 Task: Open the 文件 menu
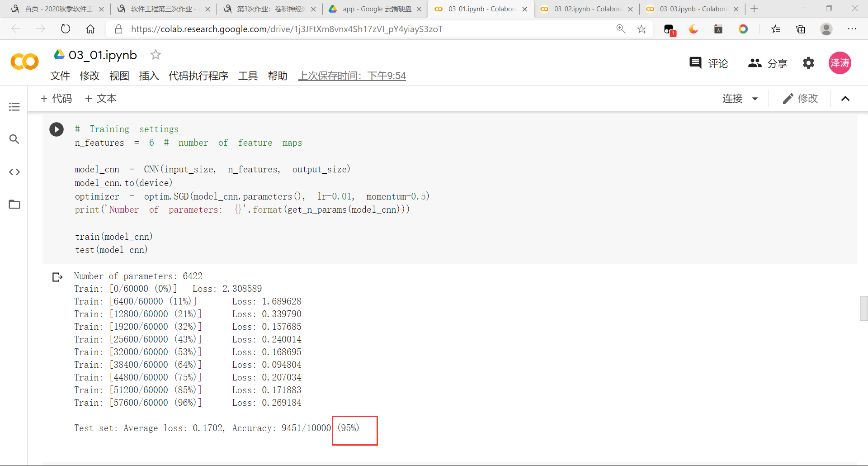pos(60,76)
